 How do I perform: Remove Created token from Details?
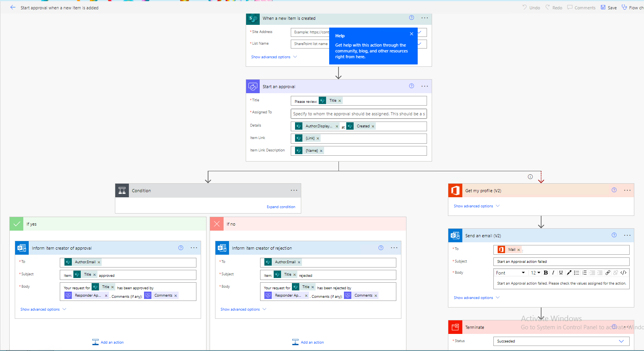[373, 127]
